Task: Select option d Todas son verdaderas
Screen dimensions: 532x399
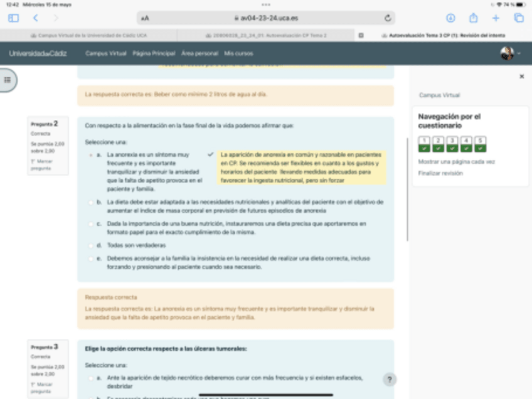Action: pyautogui.click(x=90, y=246)
